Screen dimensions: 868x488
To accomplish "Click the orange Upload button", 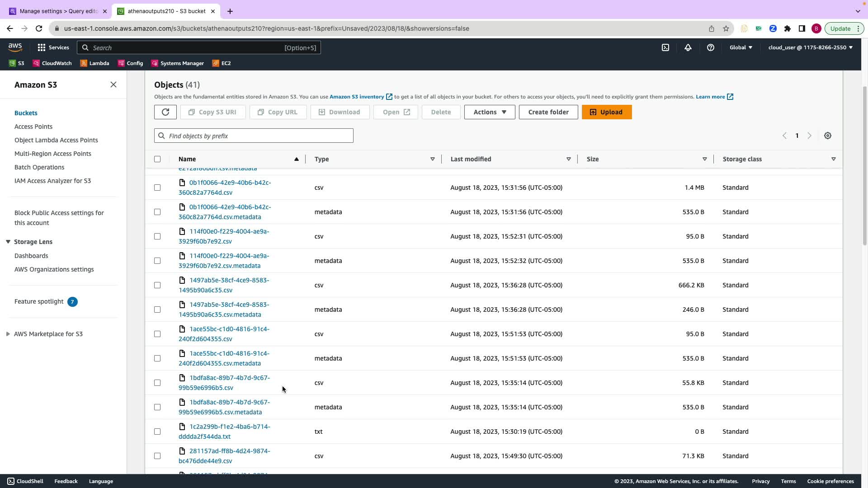I will tap(606, 112).
